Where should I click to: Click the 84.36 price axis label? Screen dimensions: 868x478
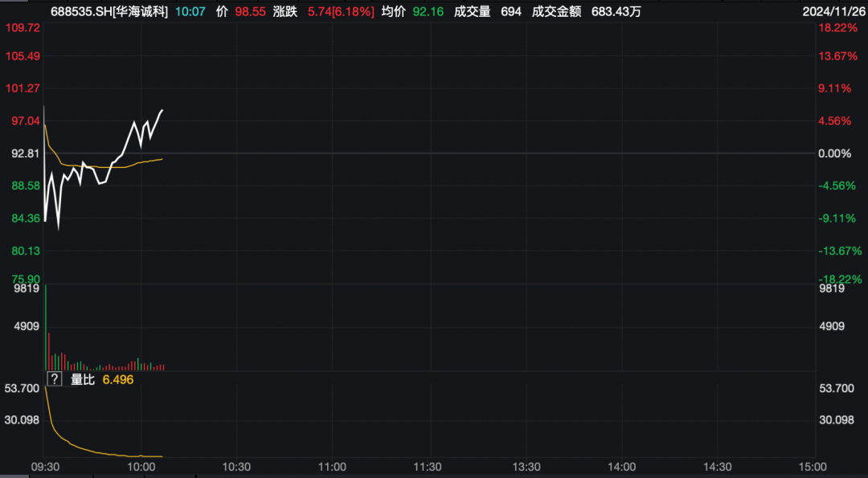click(26, 219)
